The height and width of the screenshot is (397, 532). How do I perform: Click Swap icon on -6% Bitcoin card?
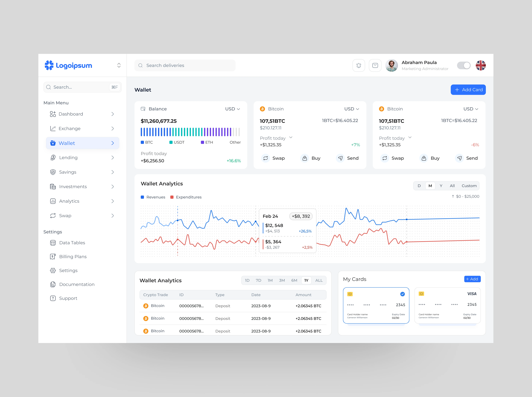pos(385,158)
